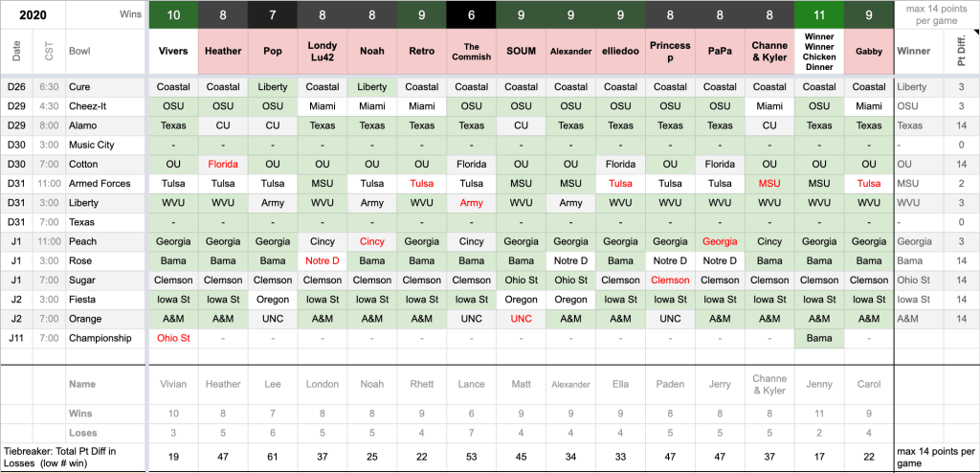Screen dimensions: 980x473
Task: Click the Princess p header cell
Action: pos(670,51)
